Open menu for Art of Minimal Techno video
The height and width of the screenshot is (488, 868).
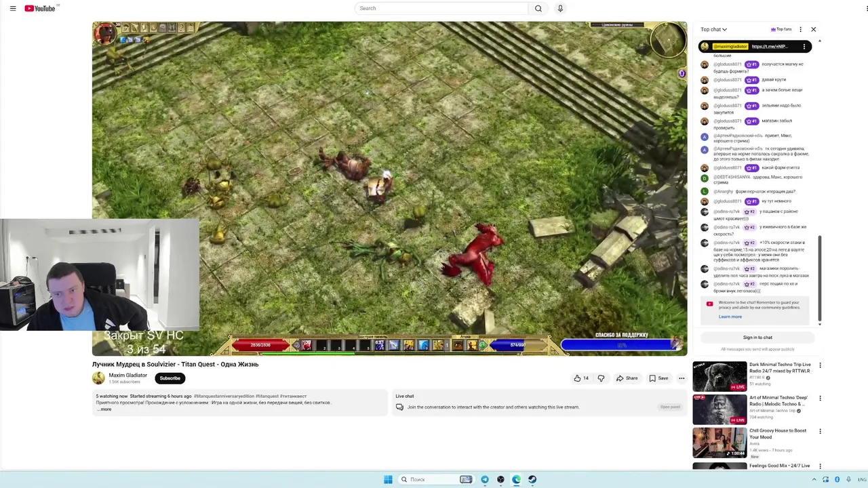coord(820,399)
